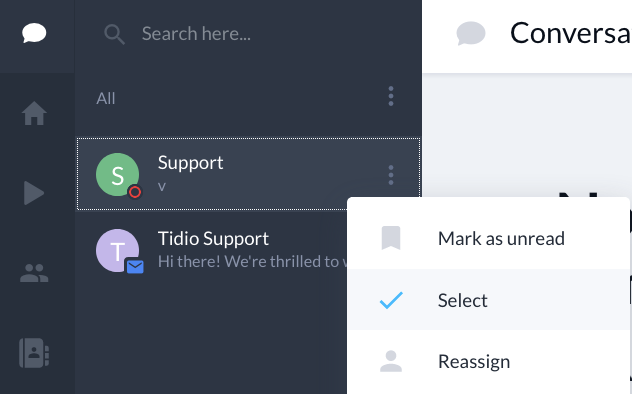Click the bookmark icon beside Mark as unread
632x394 pixels.
coord(391,238)
